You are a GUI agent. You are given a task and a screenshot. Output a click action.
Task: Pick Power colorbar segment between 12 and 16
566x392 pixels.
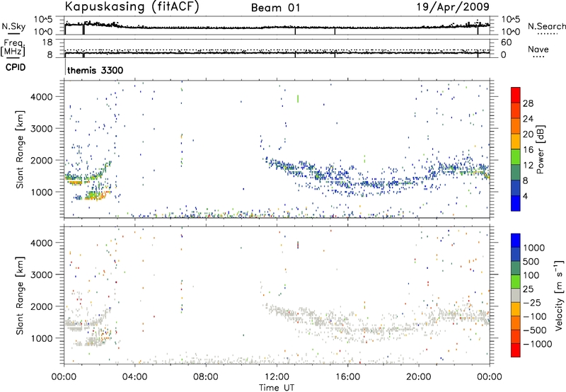[516, 156]
